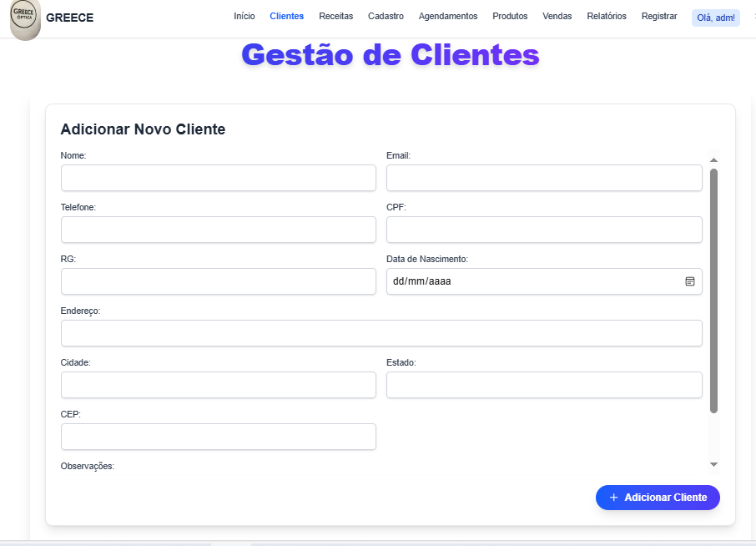Click the Olá, adm! badge

[715, 17]
